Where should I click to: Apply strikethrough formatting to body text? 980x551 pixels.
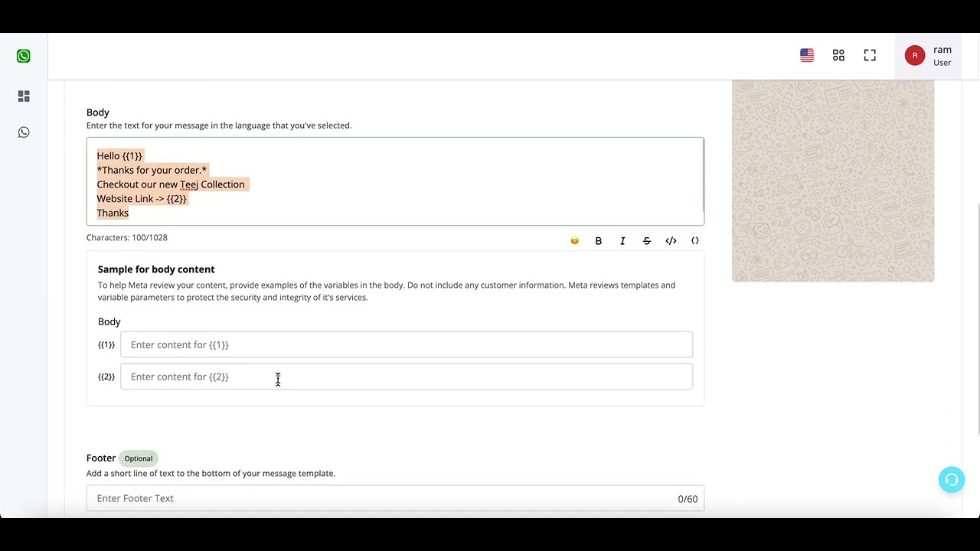tap(647, 241)
